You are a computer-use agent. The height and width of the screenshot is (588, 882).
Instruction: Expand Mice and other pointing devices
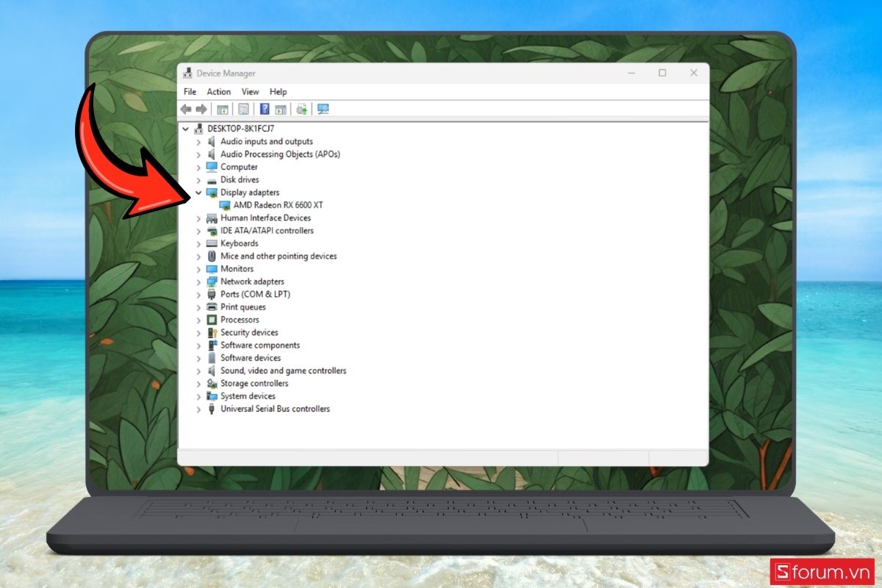click(x=198, y=257)
